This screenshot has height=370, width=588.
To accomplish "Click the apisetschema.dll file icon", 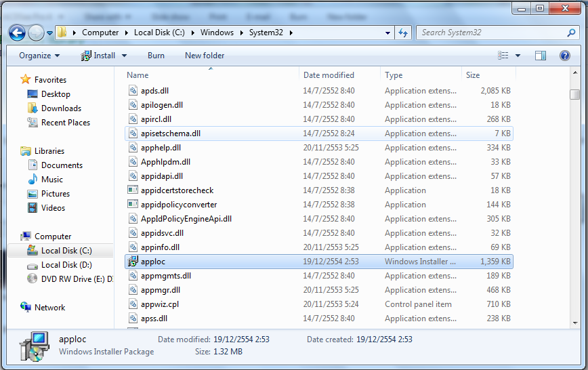I will coord(133,133).
